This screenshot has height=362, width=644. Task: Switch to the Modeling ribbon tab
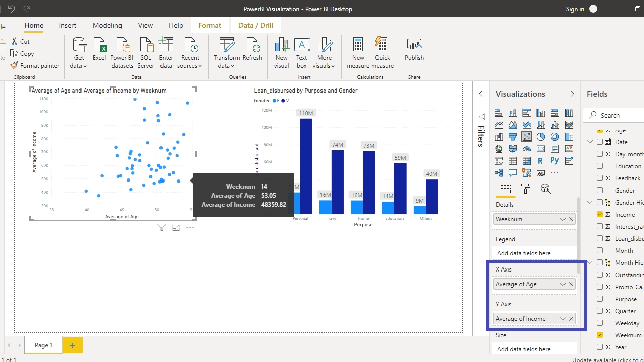[x=107, y=25]
